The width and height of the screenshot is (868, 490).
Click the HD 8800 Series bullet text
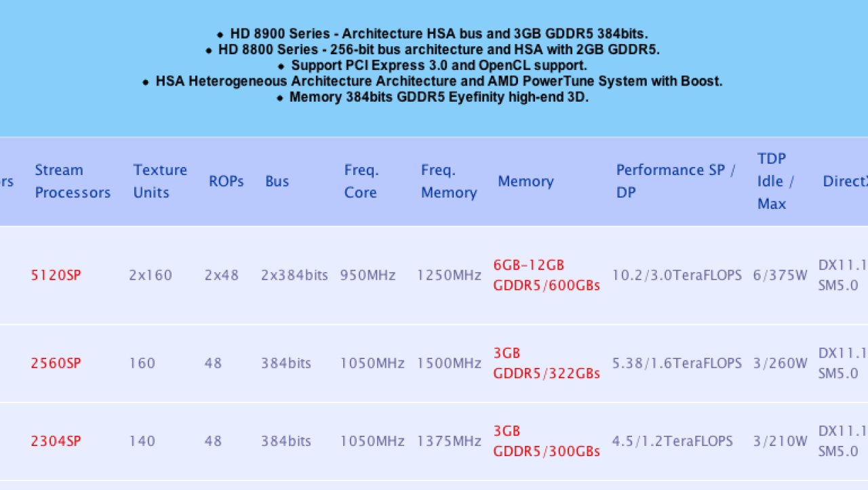pyautogui.click(x=433, y=50)
